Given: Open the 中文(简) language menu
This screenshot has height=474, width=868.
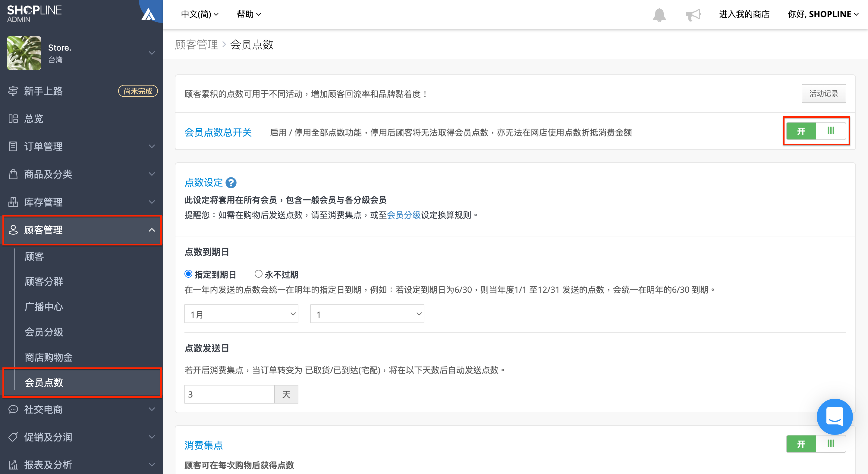Looking at the screenshot, I should 200,14.
